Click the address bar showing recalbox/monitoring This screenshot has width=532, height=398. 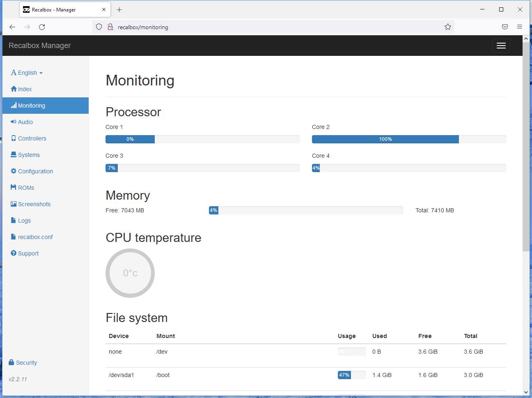click(273, 27)
